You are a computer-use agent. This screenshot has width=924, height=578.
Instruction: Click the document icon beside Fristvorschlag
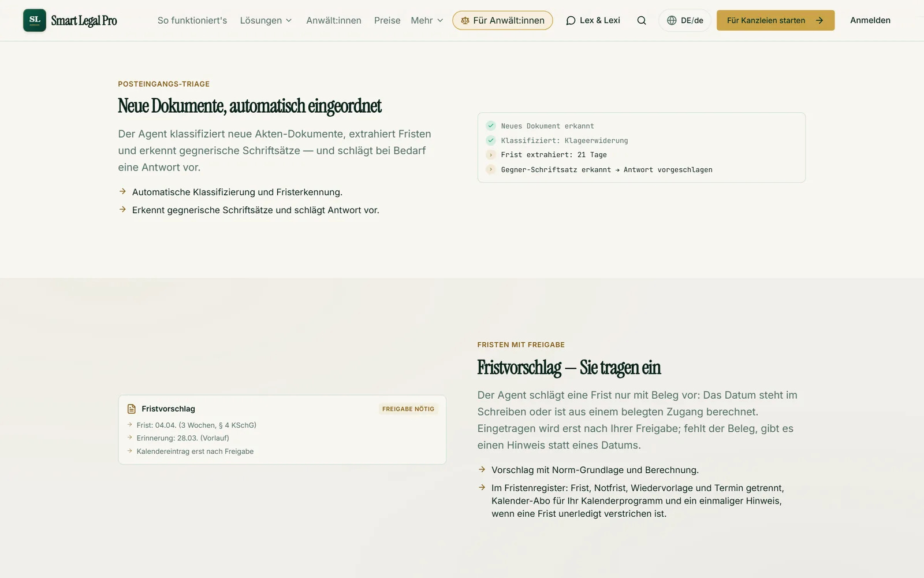pos(132,409)
